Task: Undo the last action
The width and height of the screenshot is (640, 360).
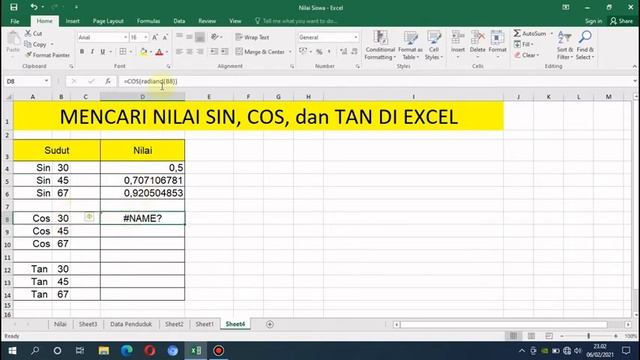Action: (34, 7)
